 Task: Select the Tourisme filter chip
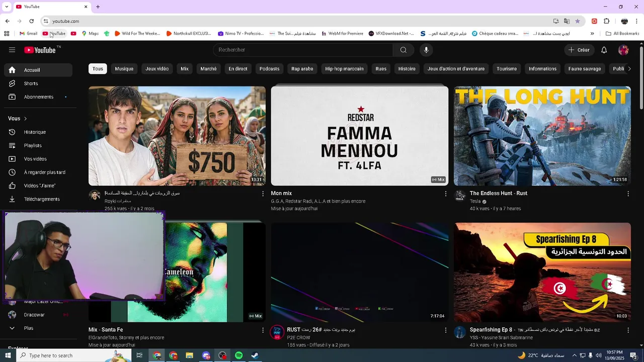point(507,69)
